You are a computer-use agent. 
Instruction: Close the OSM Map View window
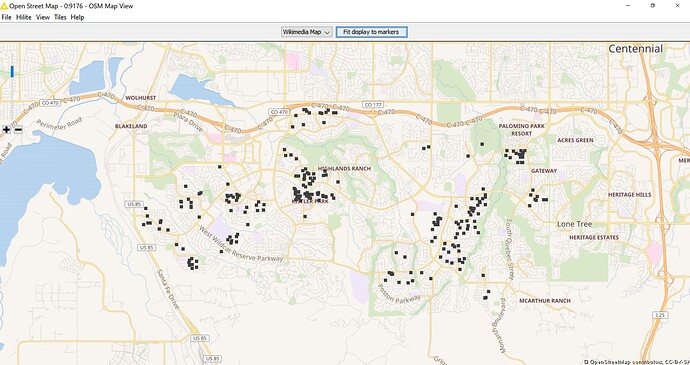click(677, 6)
